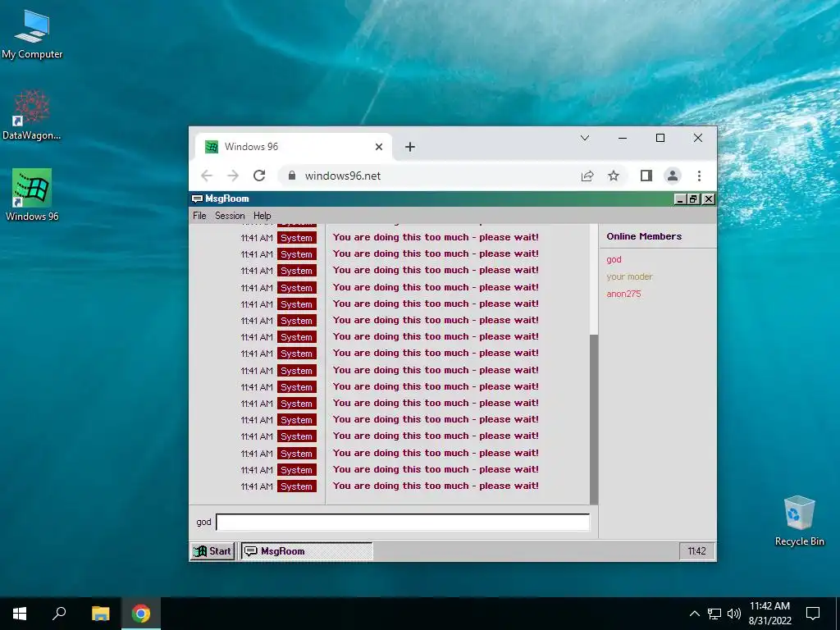The width and height of the screenshot is (840, 630).
Task: Open a new Chrome tab
Action: pos(410,147)
